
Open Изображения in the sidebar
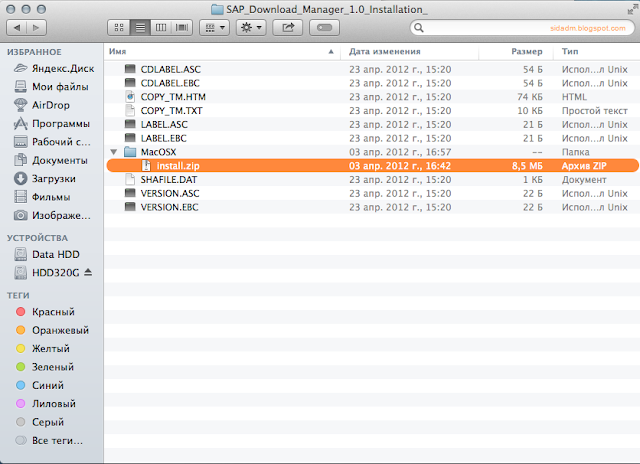click(52, 215)
